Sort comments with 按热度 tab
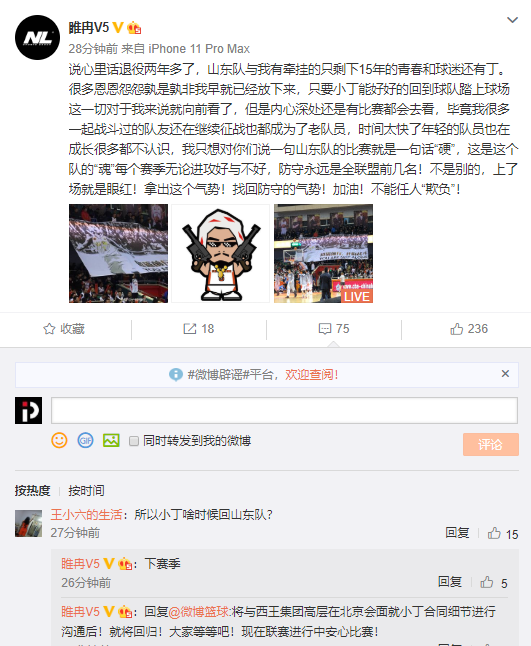The width and height of the screenshot is (531, 646). point(33,490)
